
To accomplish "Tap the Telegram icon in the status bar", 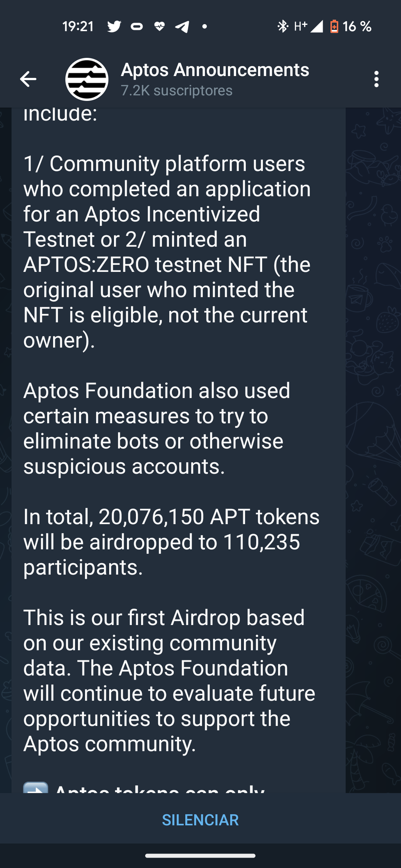I will point(182,26).
